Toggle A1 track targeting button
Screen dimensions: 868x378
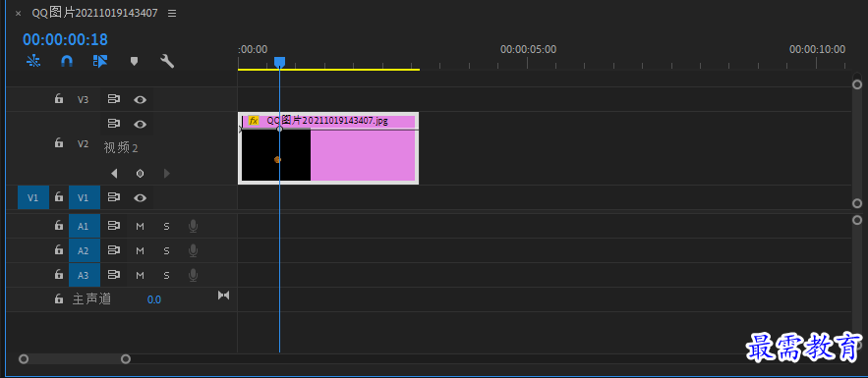pyautogui.click(x=85, y=226)
